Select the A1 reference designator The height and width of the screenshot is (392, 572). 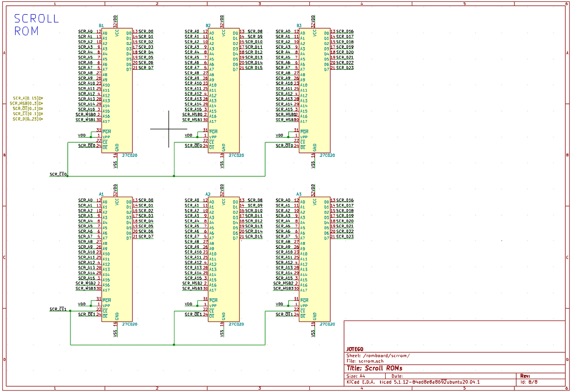[101, 194]
